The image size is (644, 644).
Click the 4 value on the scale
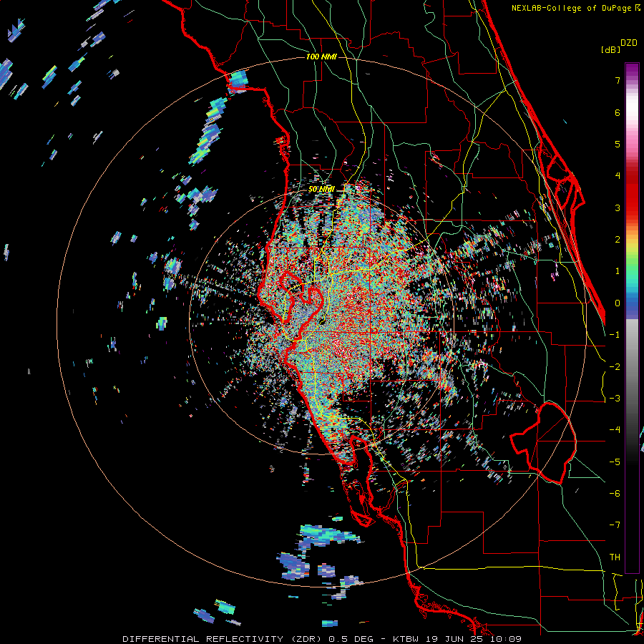618,176
